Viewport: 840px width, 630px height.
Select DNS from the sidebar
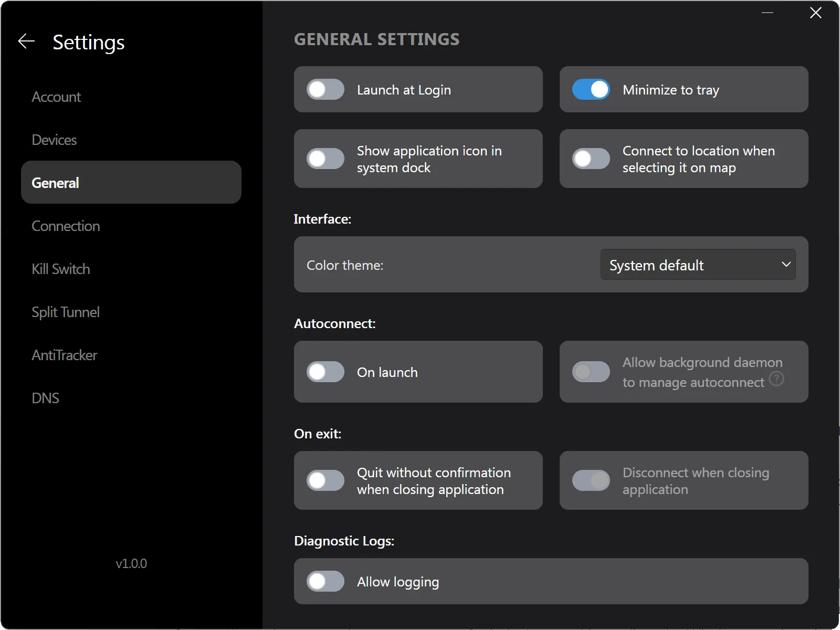click(46, 398)
